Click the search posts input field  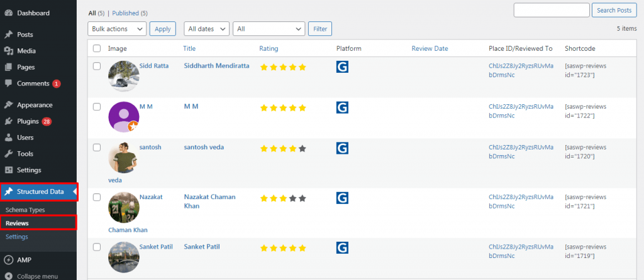pos(552,10)
